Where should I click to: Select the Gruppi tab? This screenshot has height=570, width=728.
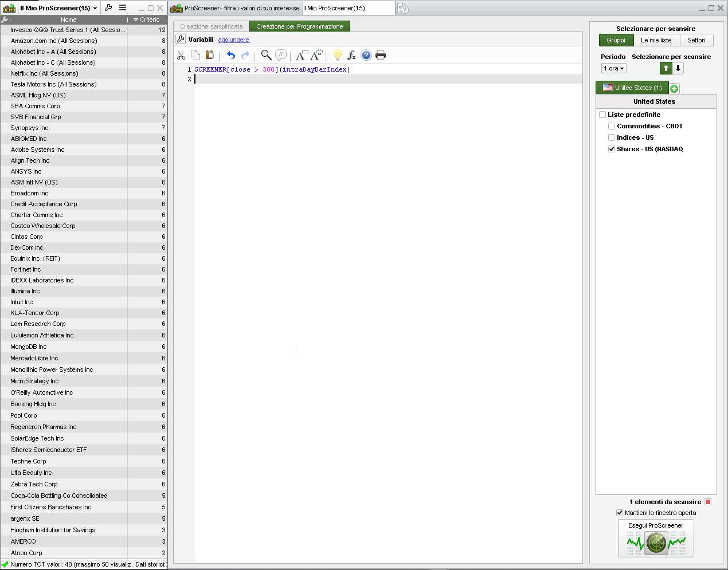point(616,40)
